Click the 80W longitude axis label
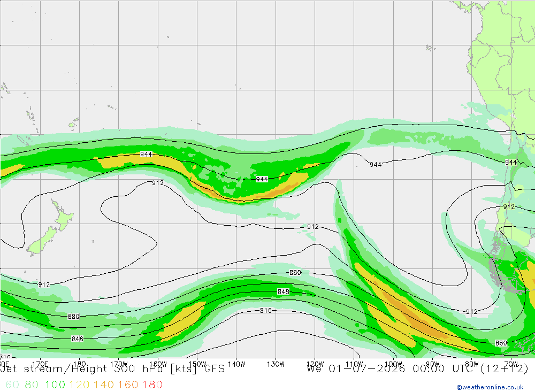Image resolution: width=535 pixels, height=392 pixels. click(471, 364)
